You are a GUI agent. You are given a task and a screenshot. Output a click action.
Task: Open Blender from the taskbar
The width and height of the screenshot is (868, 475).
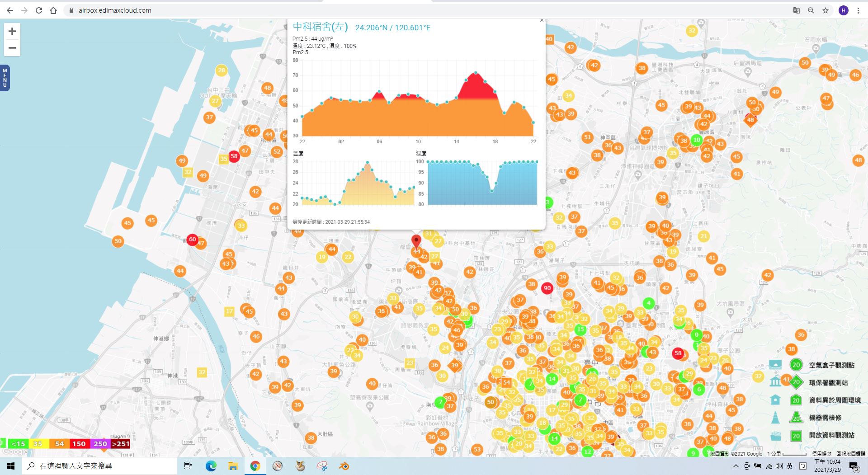tap(344, 466)
